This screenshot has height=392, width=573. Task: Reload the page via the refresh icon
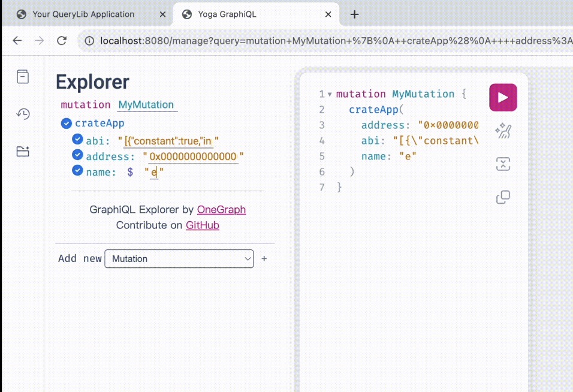[61, 40]
